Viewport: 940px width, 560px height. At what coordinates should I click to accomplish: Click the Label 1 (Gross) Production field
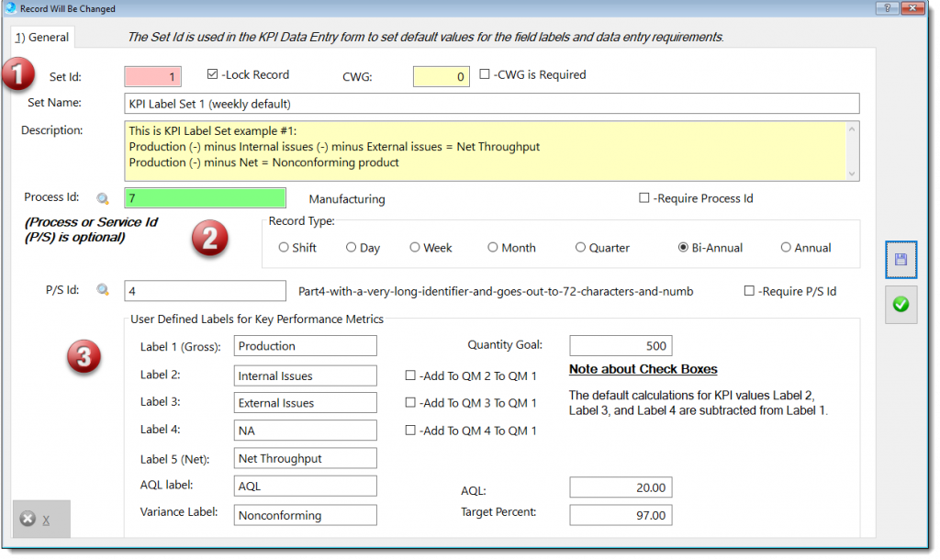[x=305, y=346]
